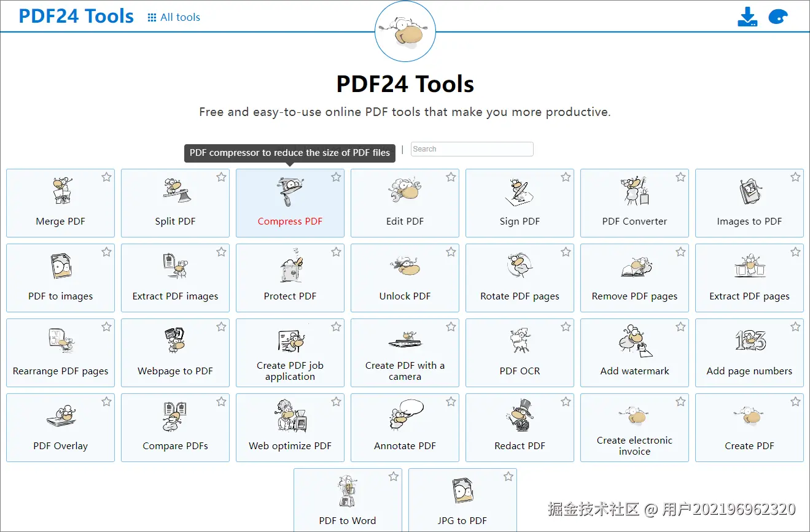810x532 pixels.
Task: Open the Extract PDF images icon
Action: pos(175,266)
